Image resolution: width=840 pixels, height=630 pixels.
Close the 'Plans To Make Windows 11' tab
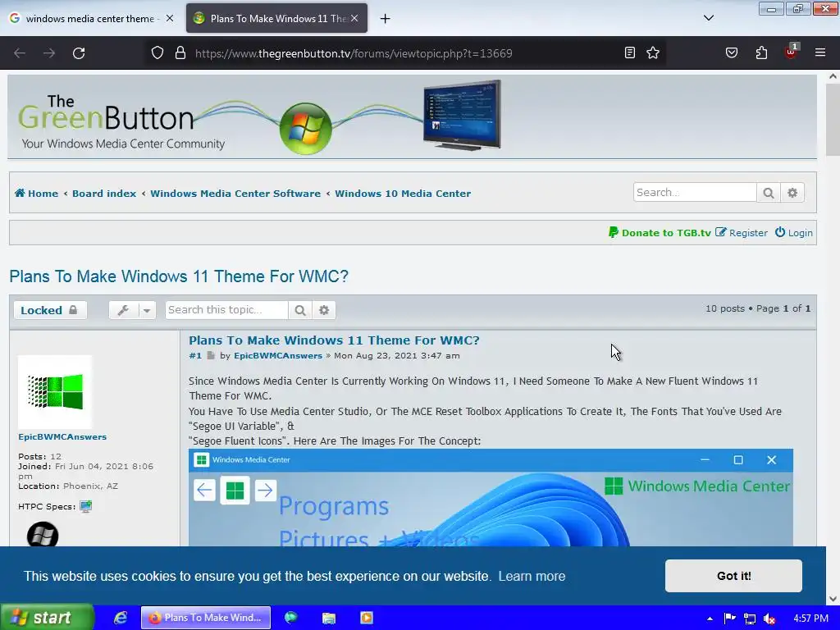[354, 18]
